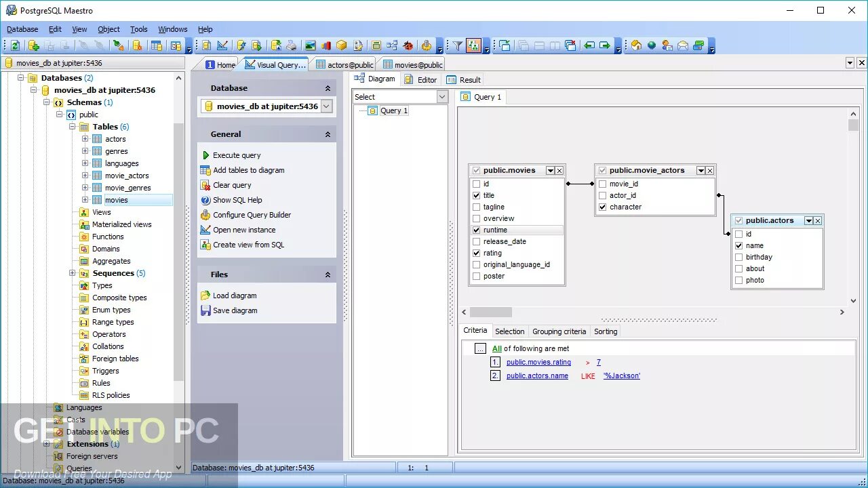Click Configure Query Builder
Image resolution: width=868 pixels, height=488 pixels.
(x=252, y=215)
